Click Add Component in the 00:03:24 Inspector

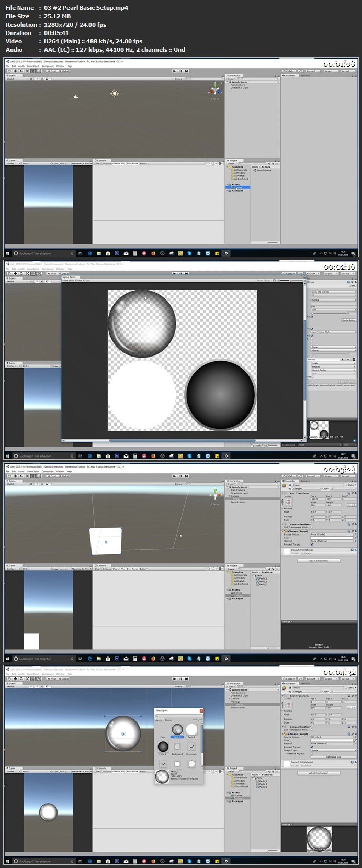319,561
